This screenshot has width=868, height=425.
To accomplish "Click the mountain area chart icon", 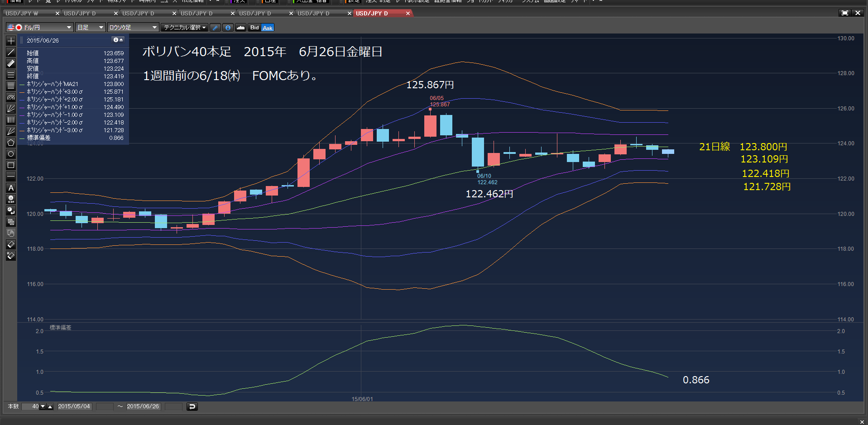I will tap(240, 28).
